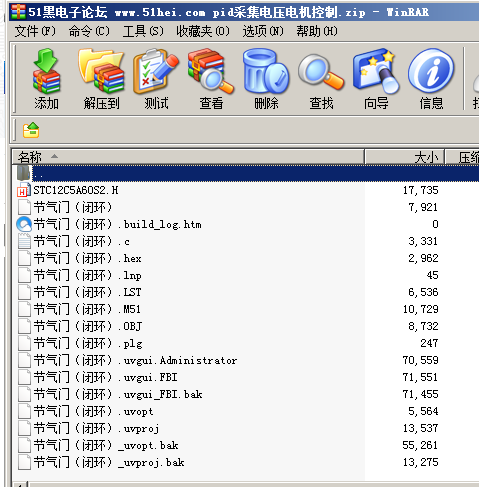Open the 文件(F) menu
This screenshot has height=487, width=479.
click(x=35, y=31)
